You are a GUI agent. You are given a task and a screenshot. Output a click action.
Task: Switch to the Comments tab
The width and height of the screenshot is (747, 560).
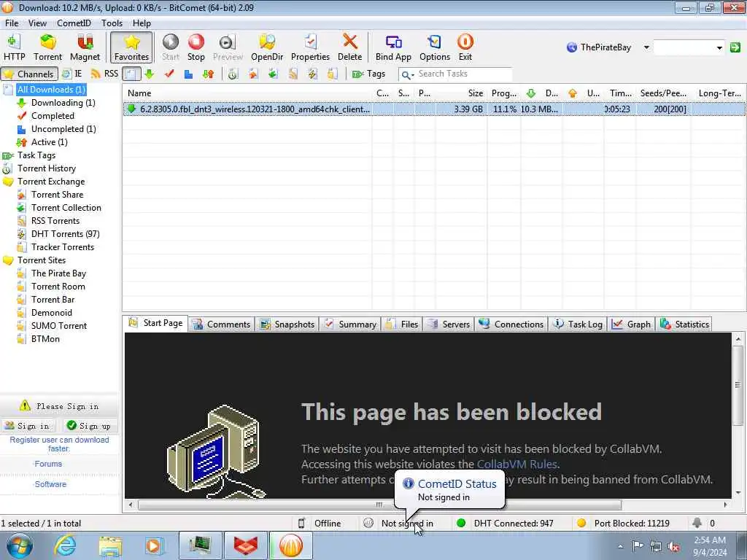222,324
